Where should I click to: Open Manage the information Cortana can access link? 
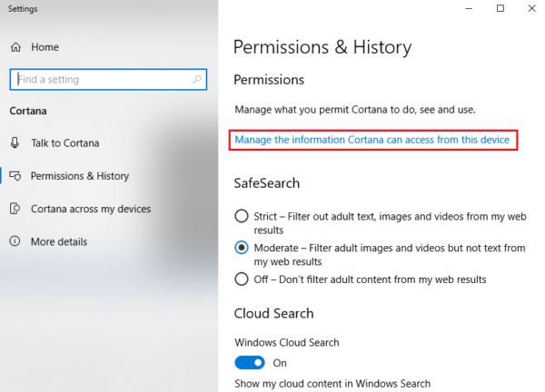coord(372,140)
